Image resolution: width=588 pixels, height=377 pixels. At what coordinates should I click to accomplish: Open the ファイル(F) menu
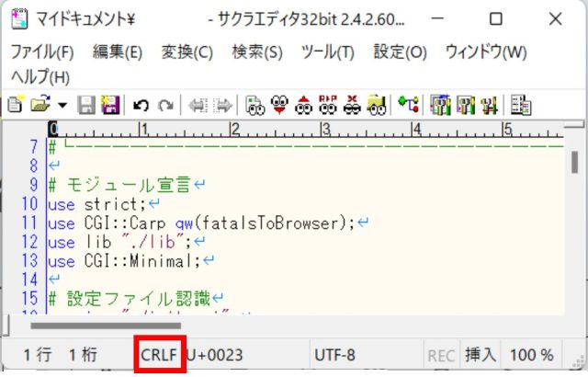tap(42, 52)
